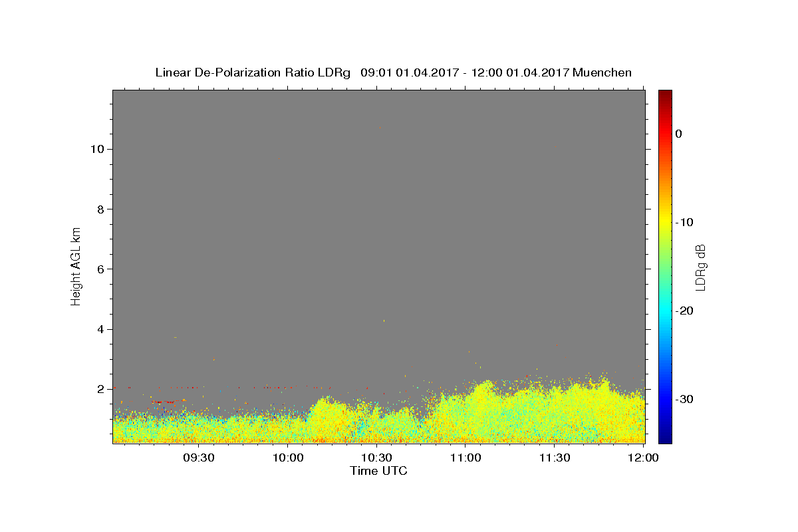Click the yellow -10 dB colorbar region
798x532 pixels.
[665, 222]
